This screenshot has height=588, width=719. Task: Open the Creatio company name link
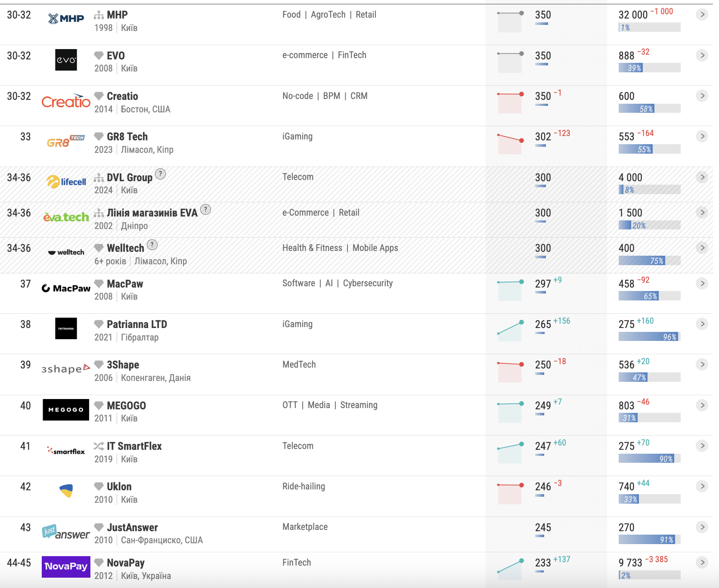coord(122,96)
